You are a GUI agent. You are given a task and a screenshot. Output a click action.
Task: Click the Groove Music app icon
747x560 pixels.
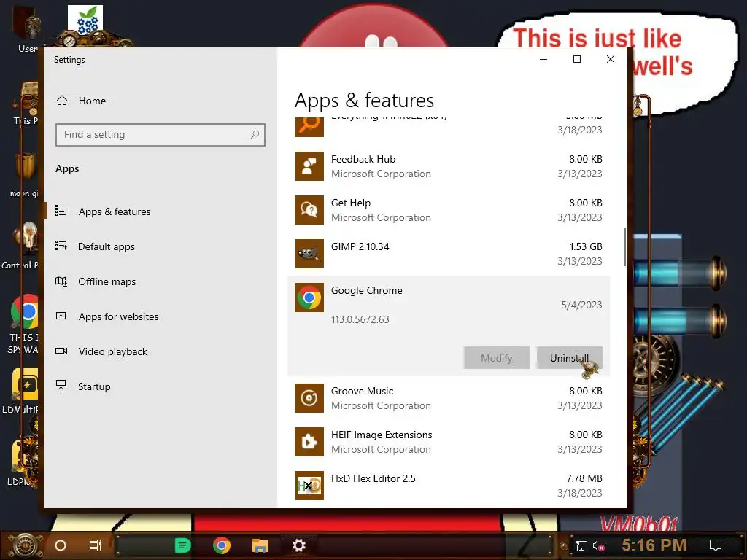(309, 398)
